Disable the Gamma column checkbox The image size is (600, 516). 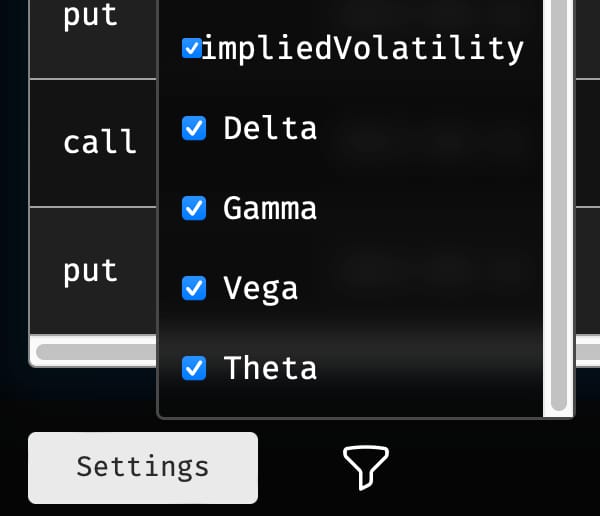(194, 208)
